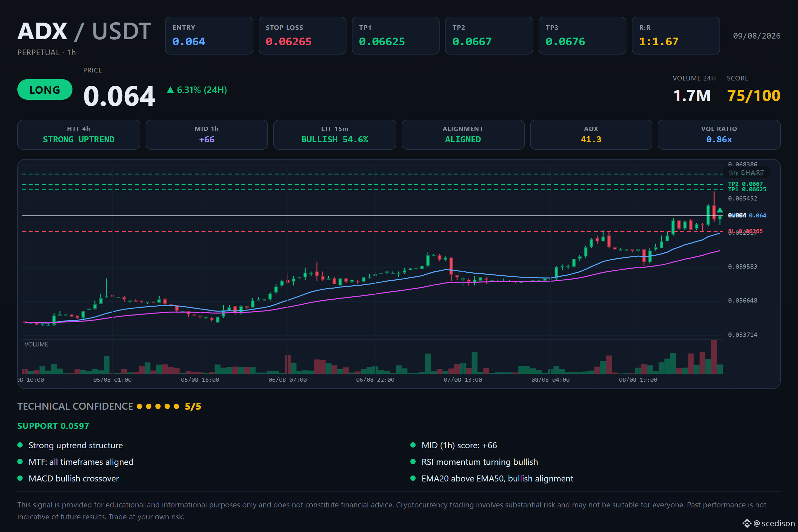Click the green LONG badge
Screen dimensions: 798x532
coord(45,89)
